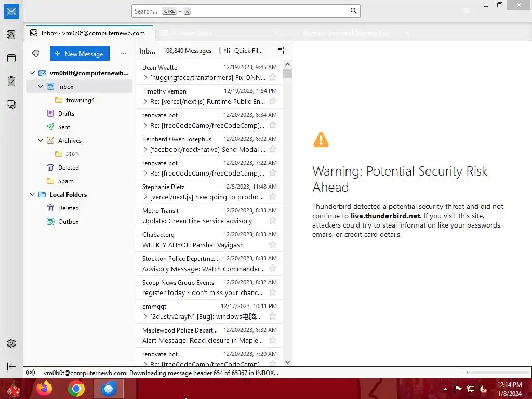
Task: Star the Metro Transit message
Action: coord(272,220)
